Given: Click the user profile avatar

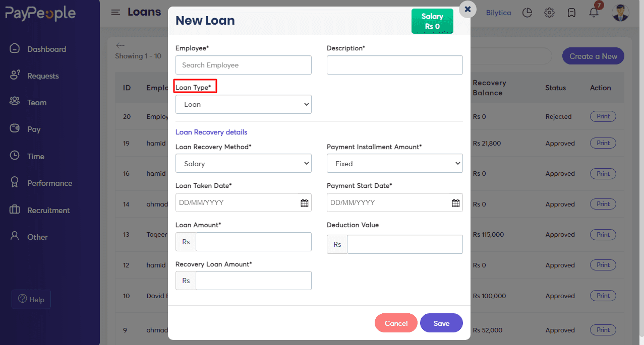Looking at the screenshot, I should point(620,13).
